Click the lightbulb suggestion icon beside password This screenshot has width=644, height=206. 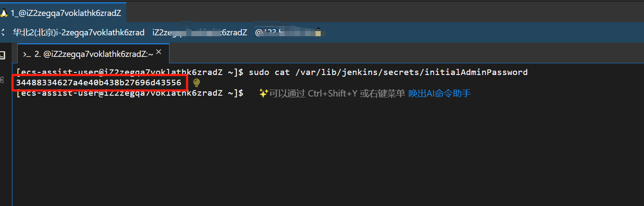[x=197, y=82]
